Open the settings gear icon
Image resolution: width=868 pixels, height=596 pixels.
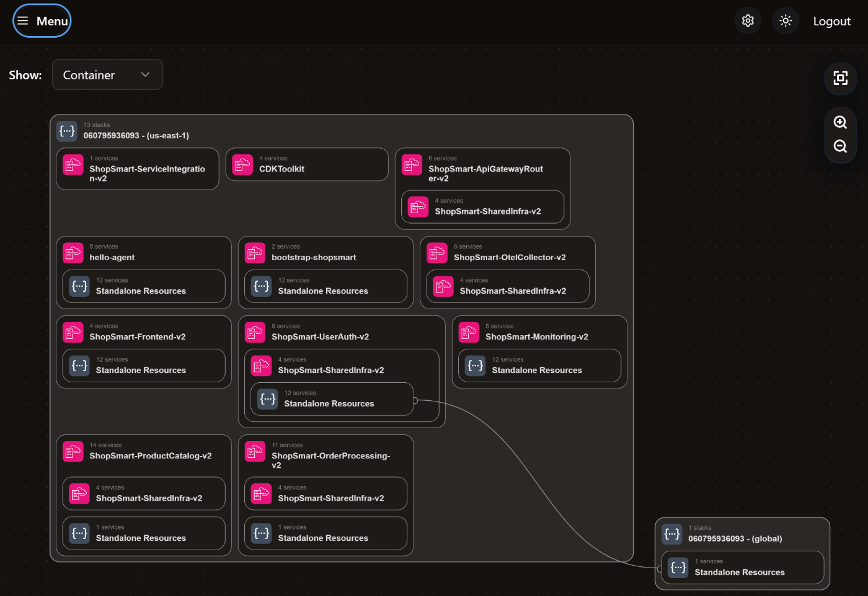coord(748,20)
